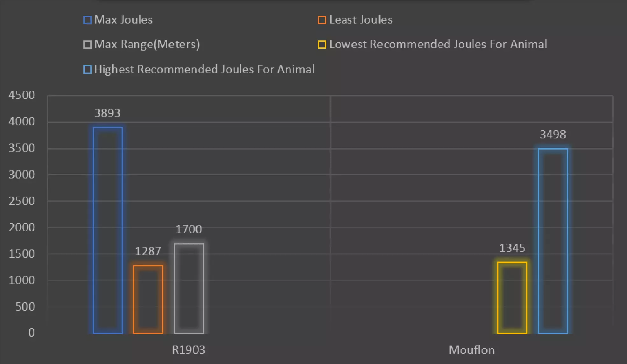Select the yellow Lowest Recommended Joules bar

512,297
